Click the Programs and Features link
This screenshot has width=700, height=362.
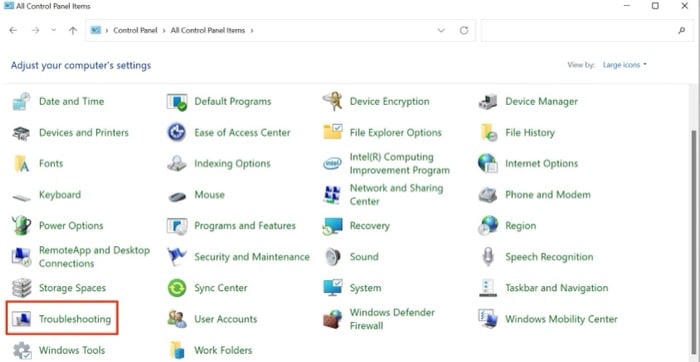[245, 226]
